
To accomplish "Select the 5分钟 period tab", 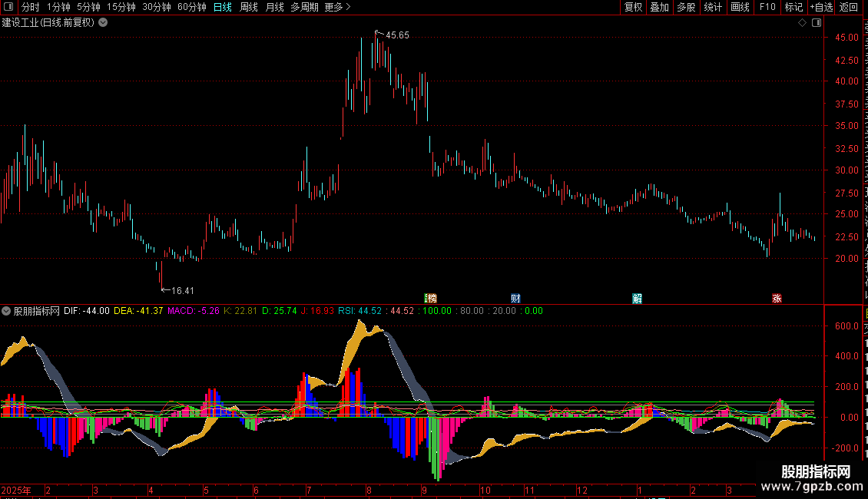I will (x=88, y=7).
